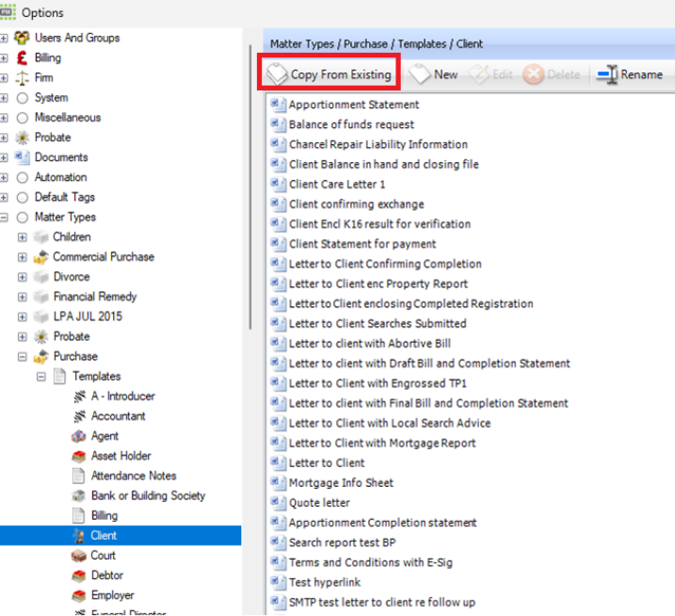Click the Bank or Building Society icon
Screen dimensions: 675x616
[x=79, y=495]
